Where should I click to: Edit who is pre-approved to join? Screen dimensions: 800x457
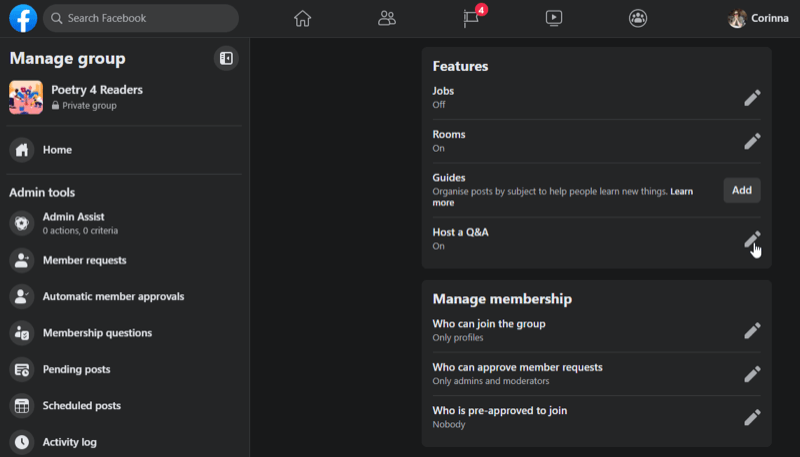(x=752, y=417)
